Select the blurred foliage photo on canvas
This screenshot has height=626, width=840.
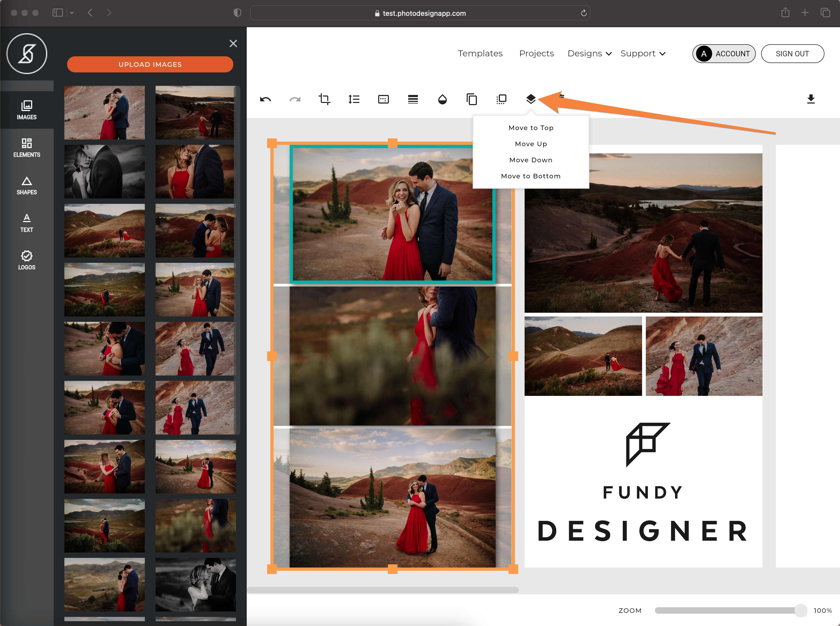(x=392, y=356)
